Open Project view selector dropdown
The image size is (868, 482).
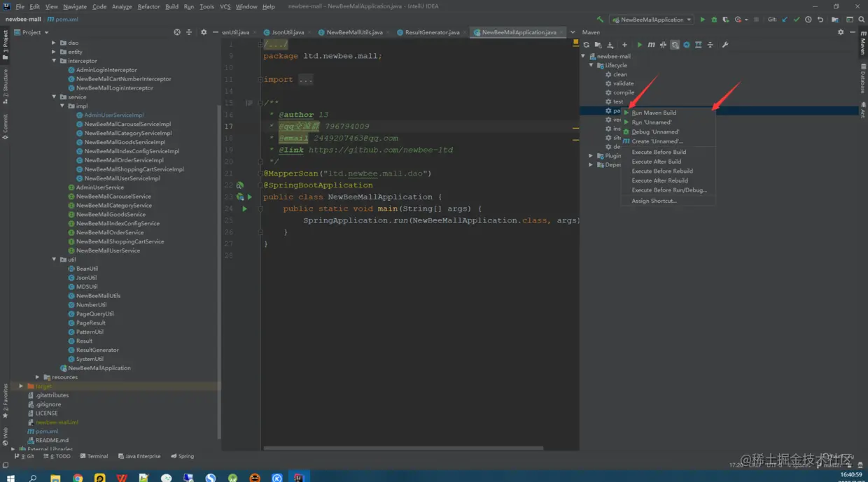tap(31, 32)
